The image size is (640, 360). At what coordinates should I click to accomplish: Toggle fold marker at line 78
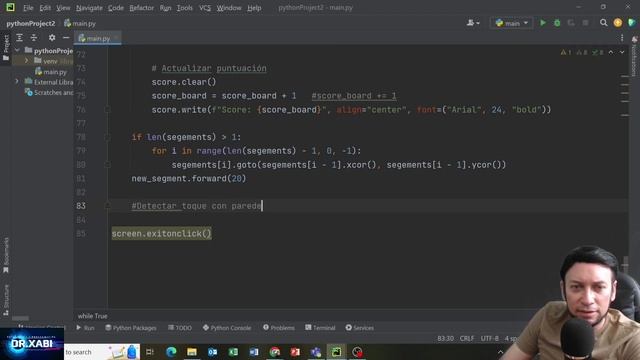tap(107, 137)
